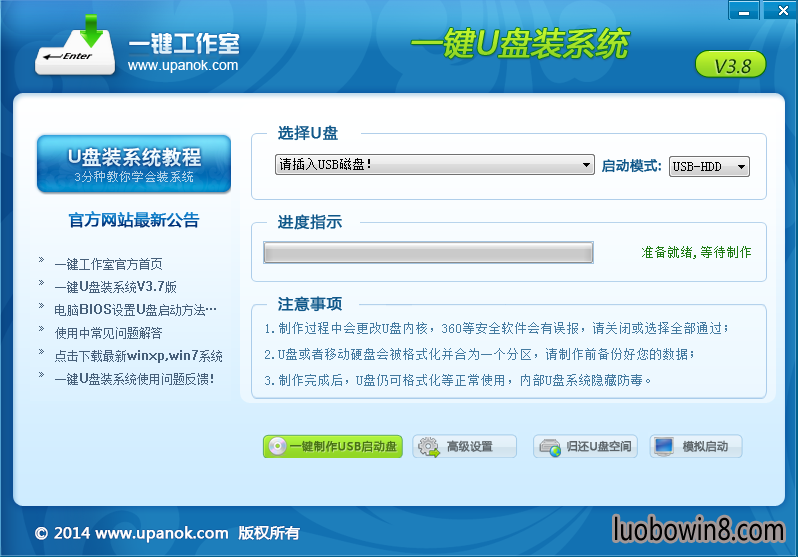The width and height of the screenshot is (798, 557).
Task: Click note 1 about 360等安全软件
Action: pos(496,329)
